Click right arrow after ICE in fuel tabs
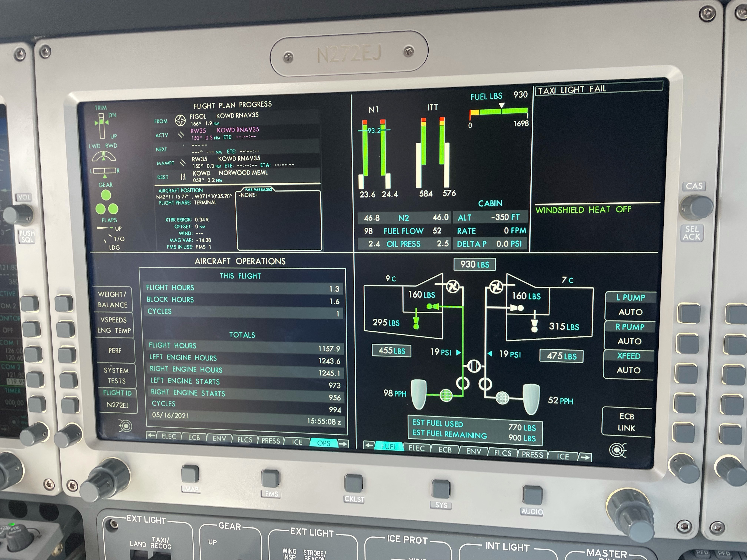The height and width of the screenshot is (560, 747). [585, 458]
